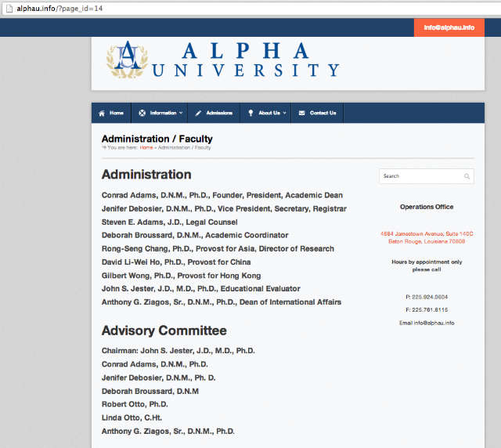Click the Information lifebuoy icon
This screenshot has width=501, height=448.
(x=142, y=113)
